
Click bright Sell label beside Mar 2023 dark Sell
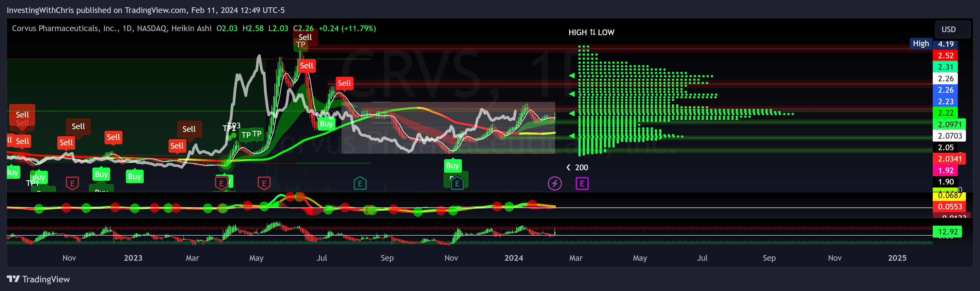click(x=177, y=146)
